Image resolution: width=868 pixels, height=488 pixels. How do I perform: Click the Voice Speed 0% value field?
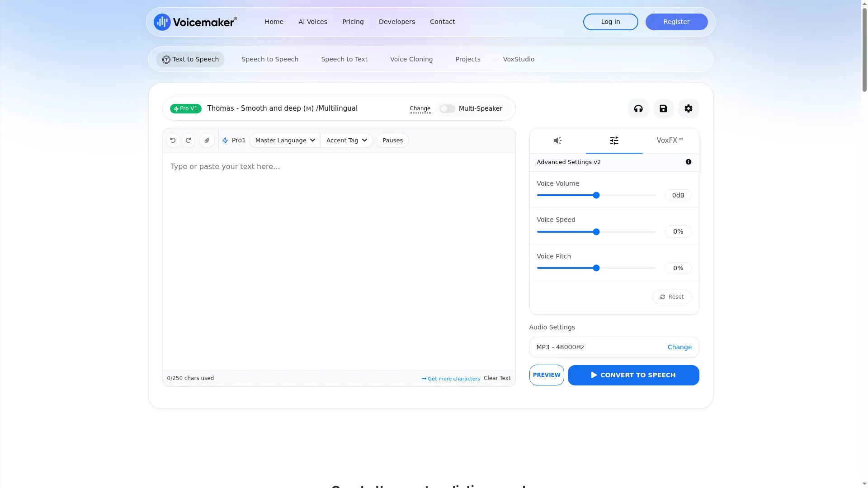(x=678, y=231)
